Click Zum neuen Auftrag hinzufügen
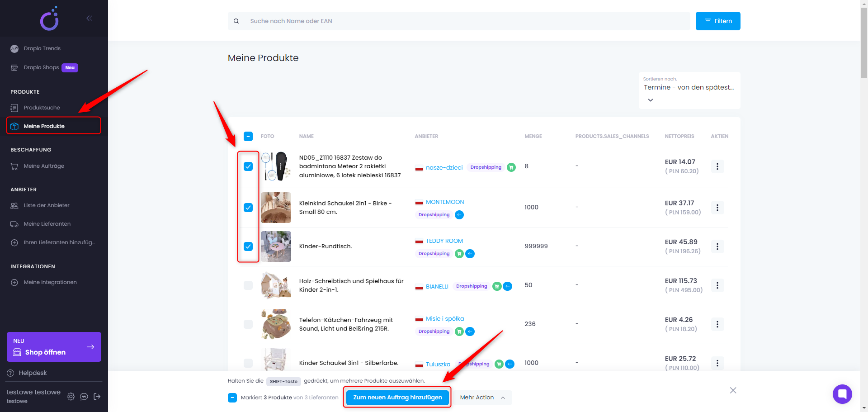 pyautogui.click(x=397, y=398)
